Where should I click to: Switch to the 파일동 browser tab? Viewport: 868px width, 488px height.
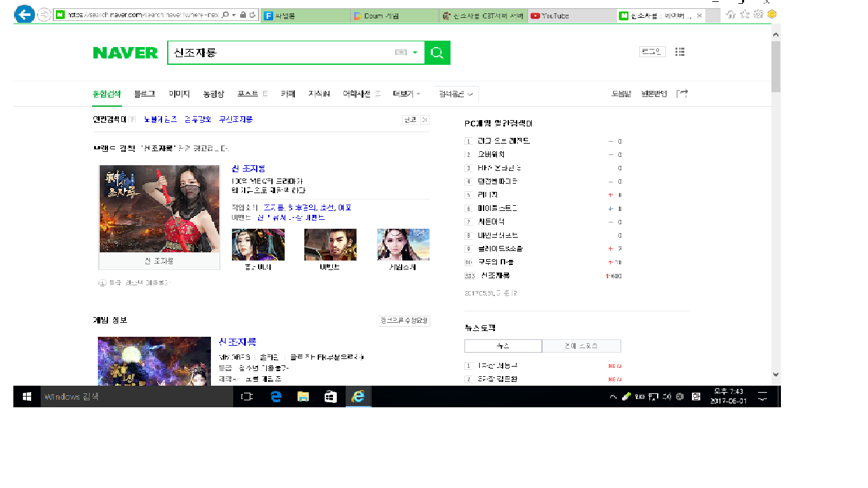click(x=305, y=16)
